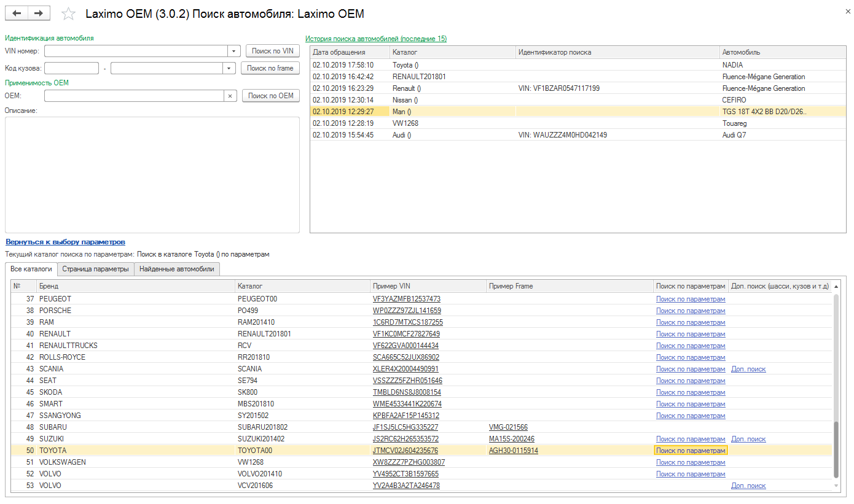Open RAM example VIN 1C6RD7MTXCS187255
Image resolution: width=854 pixels, height=504 pixels.
pyautogui.click(x=408, y=322)
